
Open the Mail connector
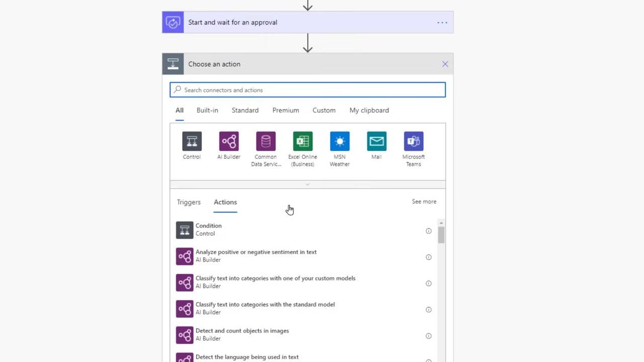[376, 141]
